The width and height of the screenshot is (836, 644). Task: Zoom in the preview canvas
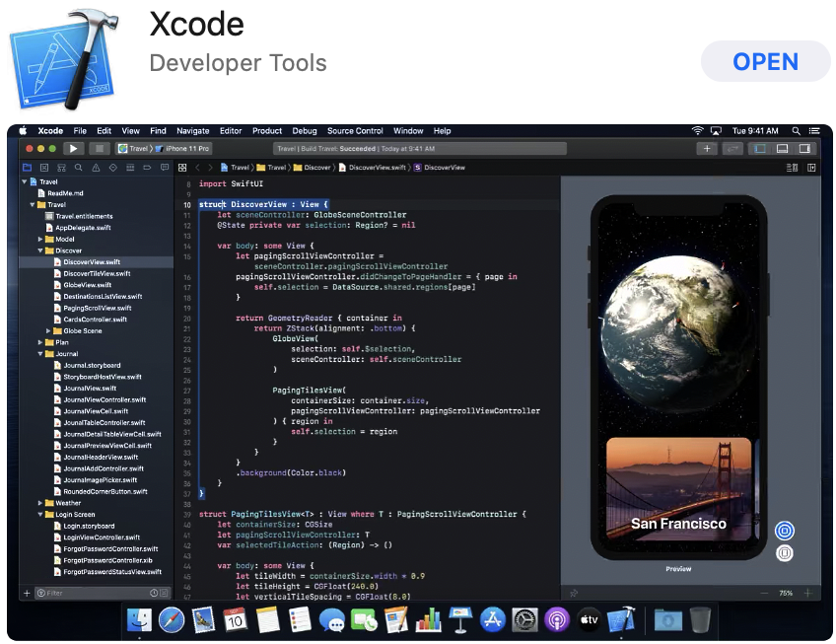click(x=807, y=593)
